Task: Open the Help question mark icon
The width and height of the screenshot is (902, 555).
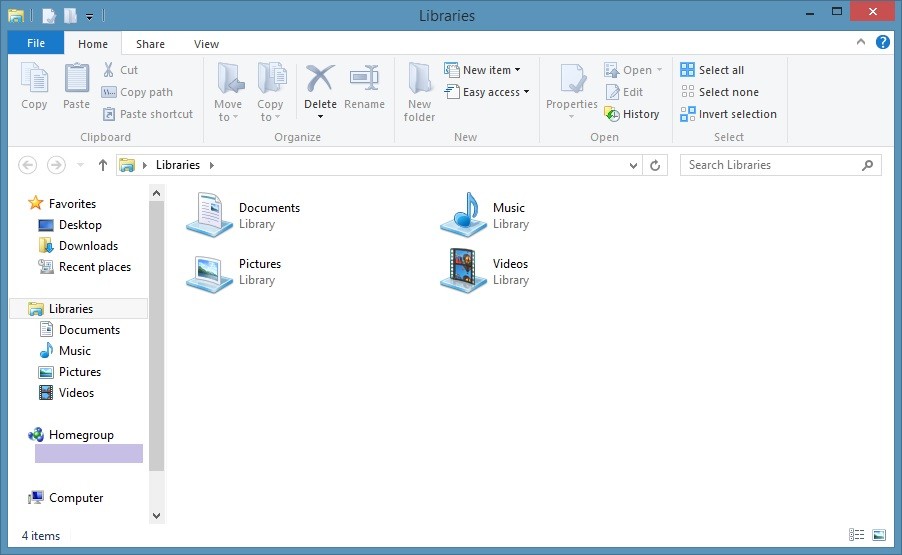Action: pyautogui.click(x=883, y=43)
